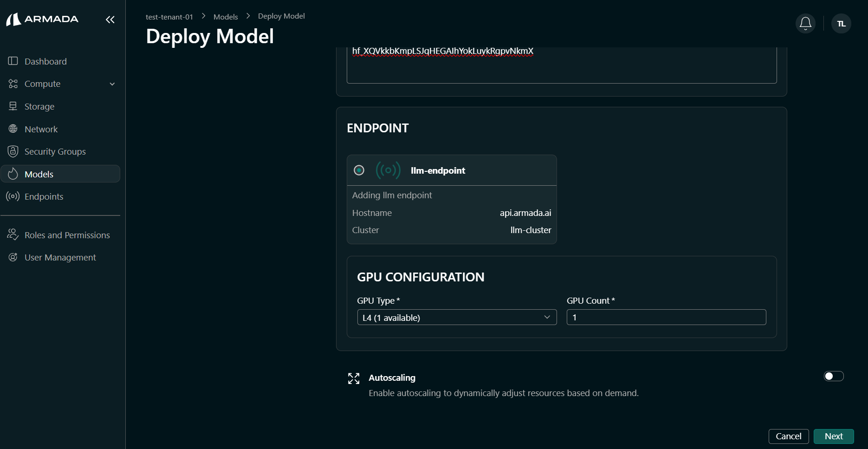
Task: Focus the GPU Count input field
Action: [x=666, y=317]
